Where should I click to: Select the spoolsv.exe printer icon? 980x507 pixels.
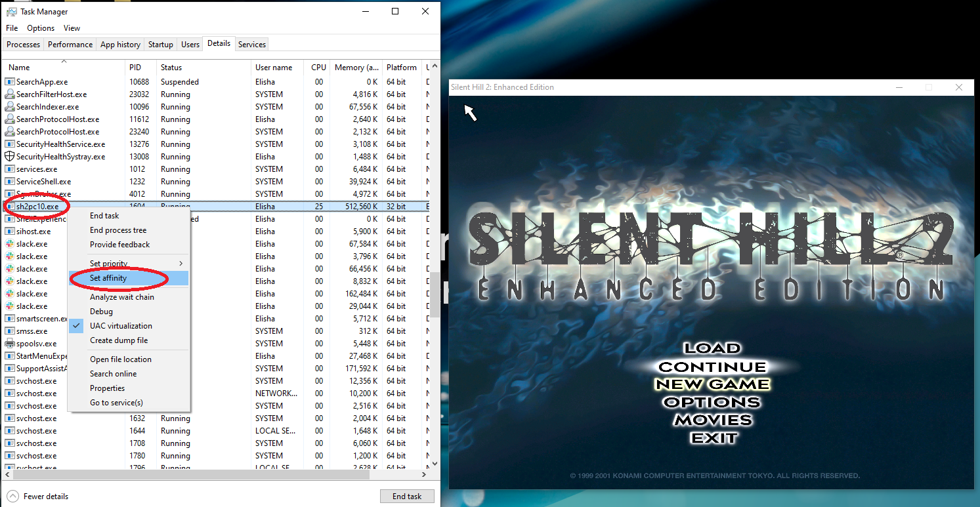[x=10, y=344]
